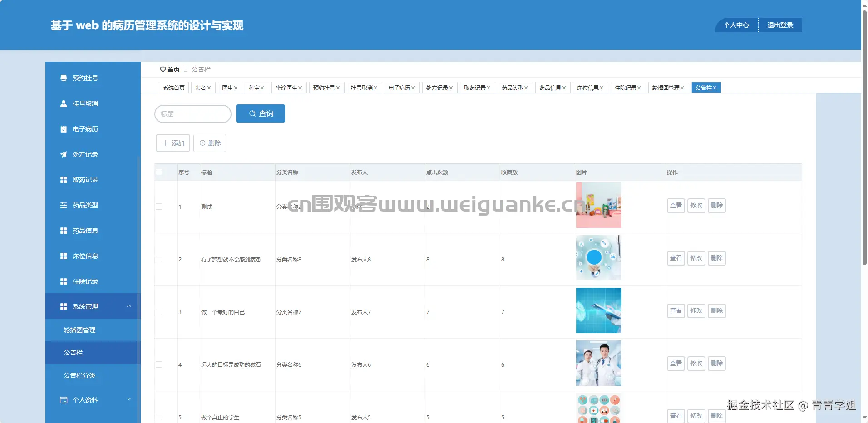The width and height of the screenshot is (868, 423).
Task: Close the 轮播图管理 tab
Action: coord(682,88)
